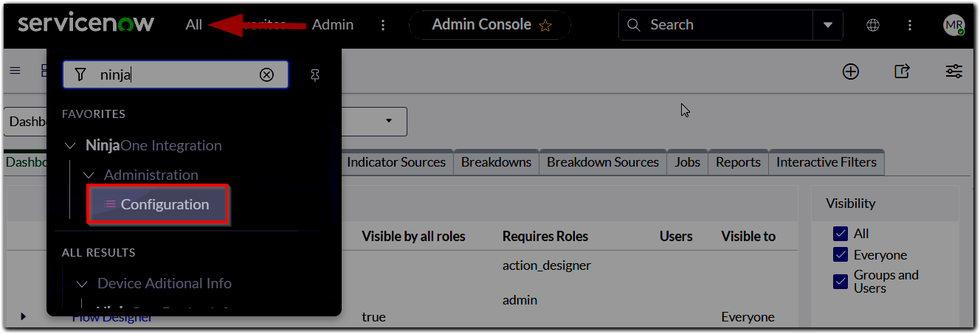Viewport: 980px width, 334px height.
Task: Click the action_designer role cell
Action: 547,265
